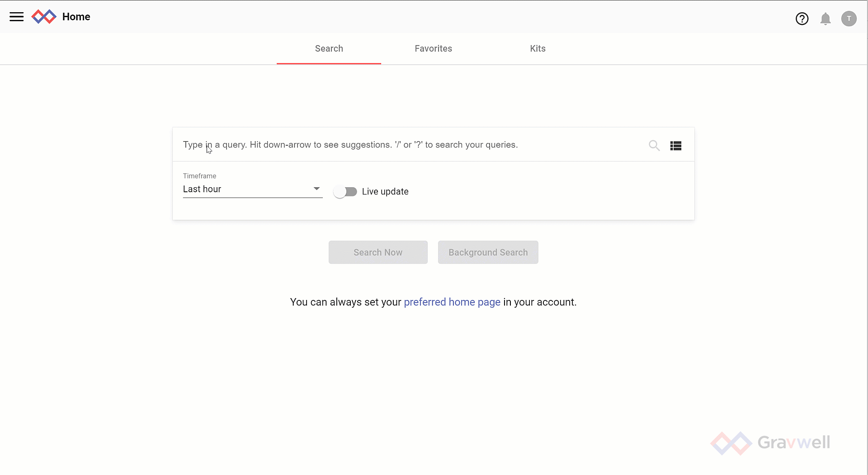Switch to the Kits tab

(538, 49)
